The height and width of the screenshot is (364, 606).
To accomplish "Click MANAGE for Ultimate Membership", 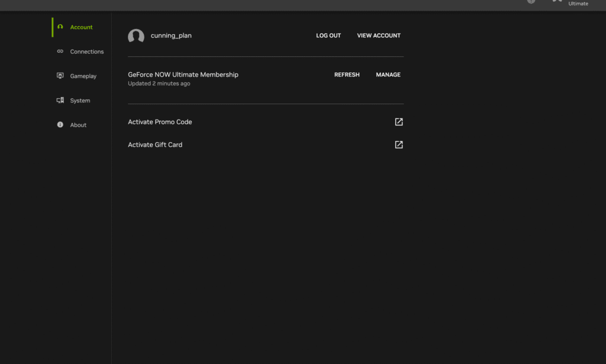I will 388,75.
